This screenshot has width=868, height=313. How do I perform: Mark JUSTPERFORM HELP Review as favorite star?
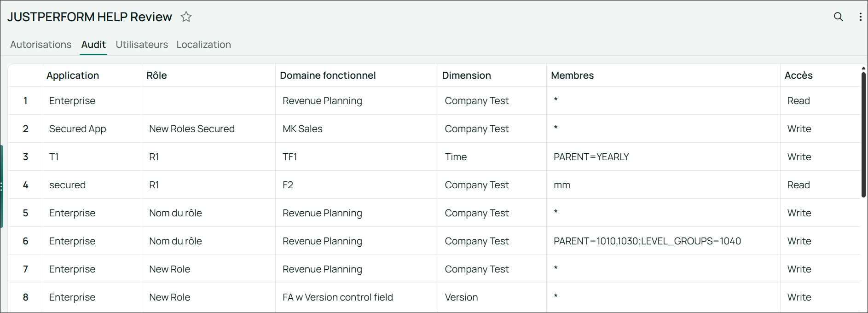(186, 17)
